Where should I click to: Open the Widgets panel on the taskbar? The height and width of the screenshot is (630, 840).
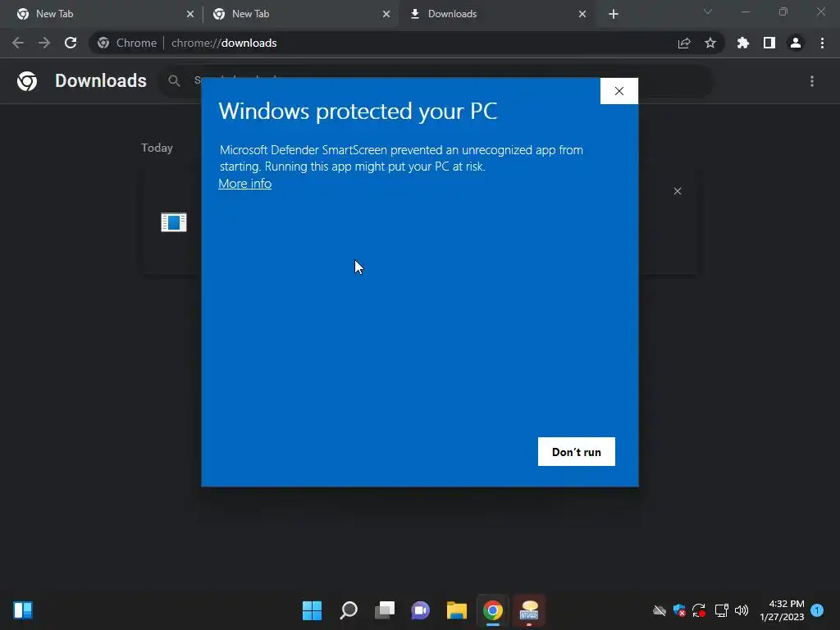23,610
